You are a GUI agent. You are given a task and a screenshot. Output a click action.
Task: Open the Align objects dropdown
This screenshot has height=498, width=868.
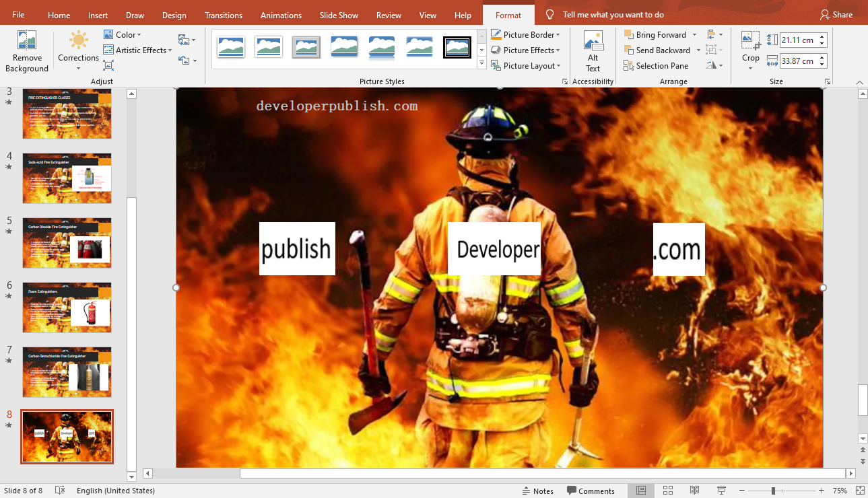point(715,34)
